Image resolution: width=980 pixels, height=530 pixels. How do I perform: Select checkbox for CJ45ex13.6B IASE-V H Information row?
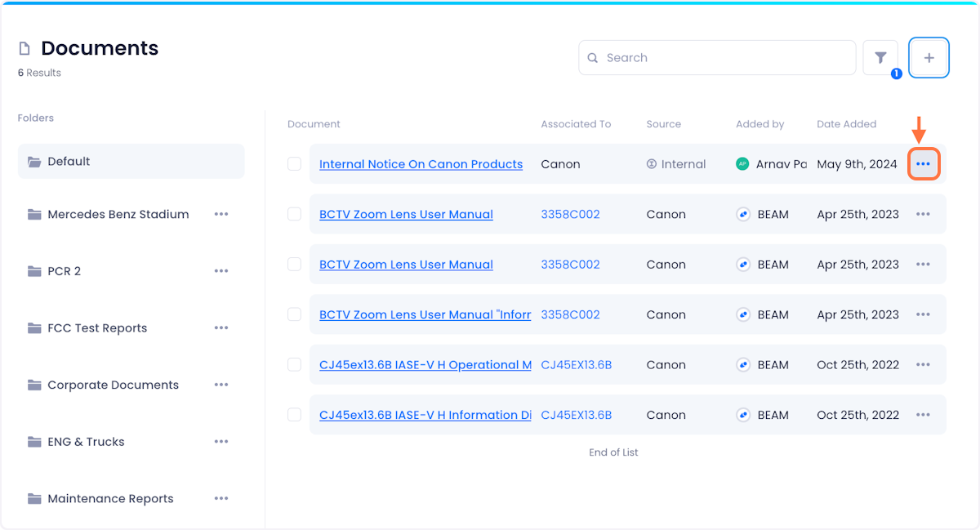[x=294, y=415]
